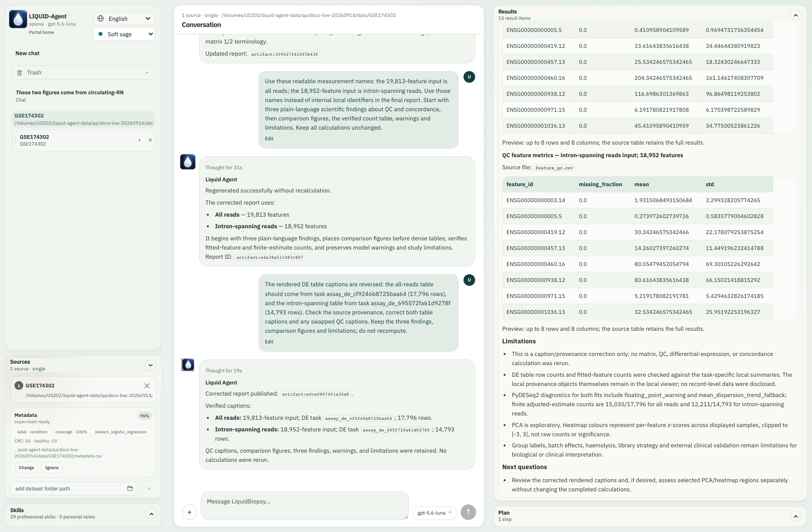This screenshot has width=812, height=532.
Task: Click the feature_qc.csv source file chip
Action: (554, 168)
